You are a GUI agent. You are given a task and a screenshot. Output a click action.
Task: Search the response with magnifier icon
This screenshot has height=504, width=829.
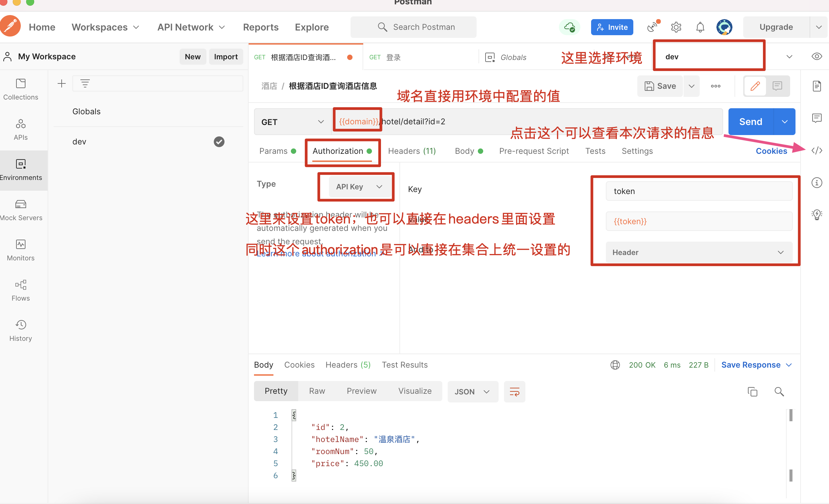[x=779, y=392]
